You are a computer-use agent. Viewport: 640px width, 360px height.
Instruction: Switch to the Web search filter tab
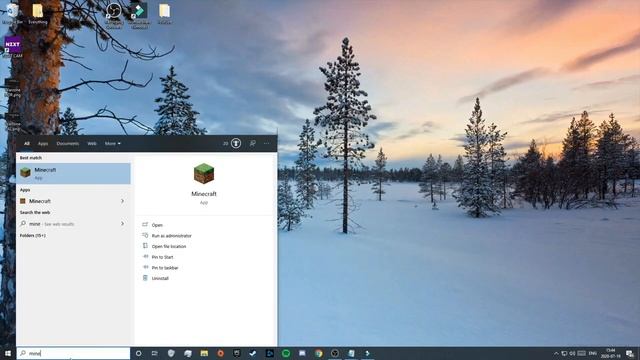point(92,144)
